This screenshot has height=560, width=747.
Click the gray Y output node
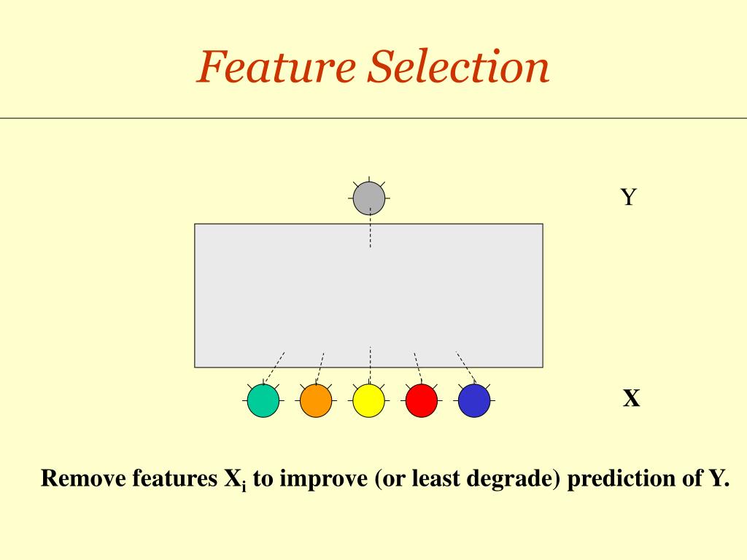(x=369, y=198)
